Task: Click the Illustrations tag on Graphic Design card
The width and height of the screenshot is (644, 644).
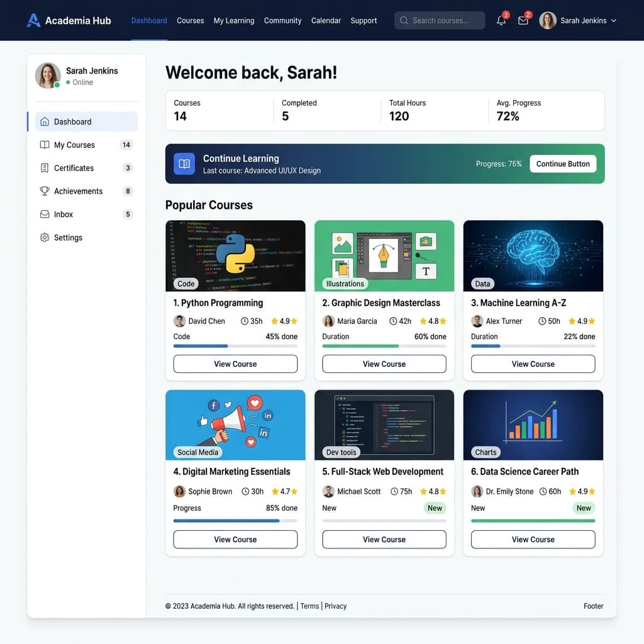Action: pos(345,284)
